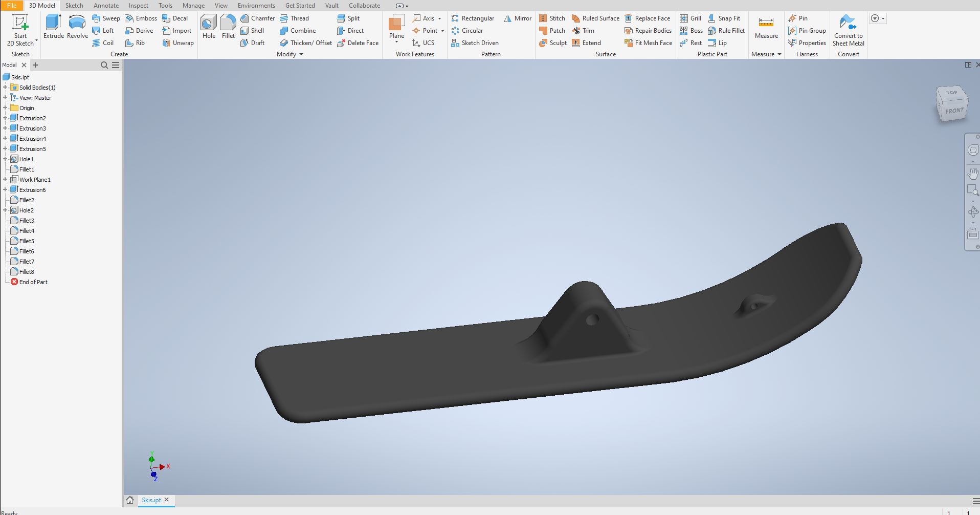The height and width of the screenshot is (515, 980).
Task: Switch to the Sketch ribbon tab
Action: pyautogui.click(x=74, y=6)
